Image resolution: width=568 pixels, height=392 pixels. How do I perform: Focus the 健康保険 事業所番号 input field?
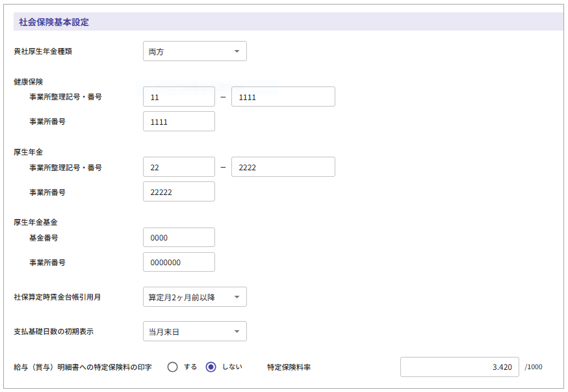coord(179,122)
